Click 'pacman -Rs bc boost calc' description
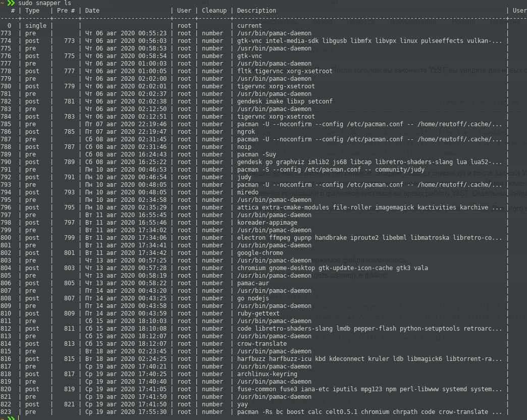Image resolution: width=527 pixels, height=420 pixels. (370, 412)
